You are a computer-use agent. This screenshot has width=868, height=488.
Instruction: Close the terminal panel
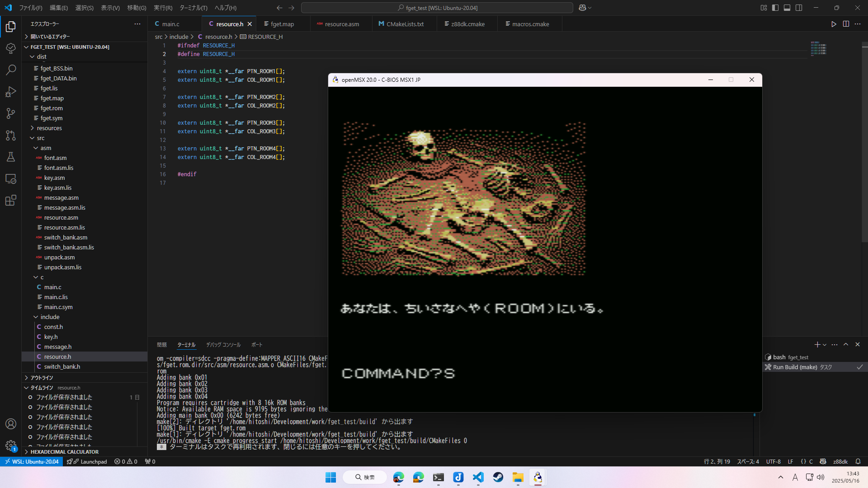858,344
